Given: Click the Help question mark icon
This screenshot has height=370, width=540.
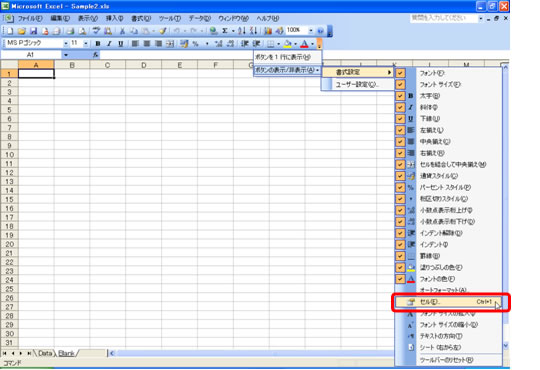Looking at the screenshot, I should 320,31.
